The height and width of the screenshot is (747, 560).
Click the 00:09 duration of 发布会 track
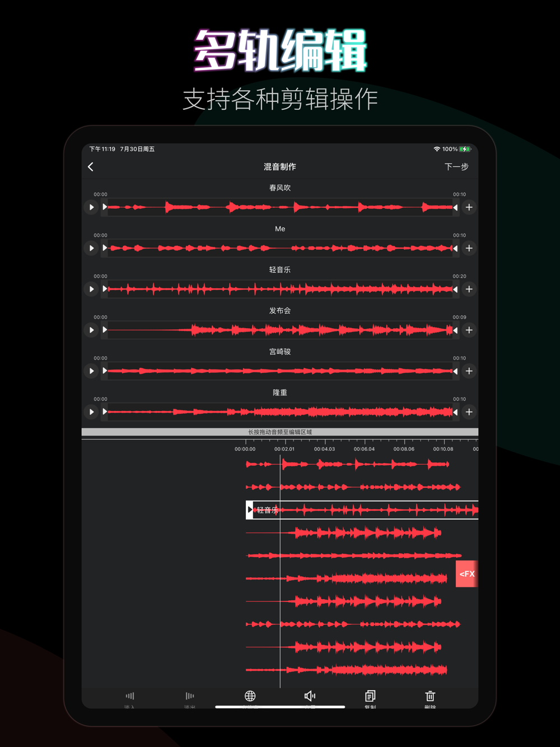(x=459, y=317)
